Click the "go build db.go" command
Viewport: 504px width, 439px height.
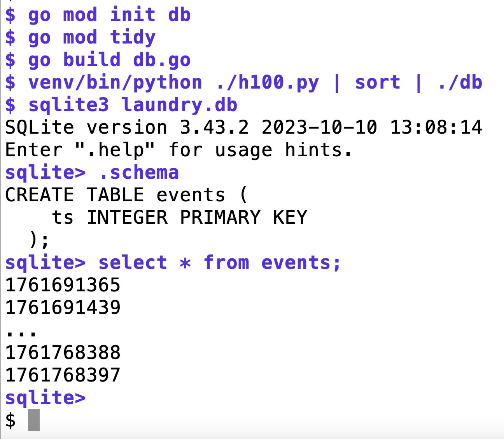click(x=109, y=60)
